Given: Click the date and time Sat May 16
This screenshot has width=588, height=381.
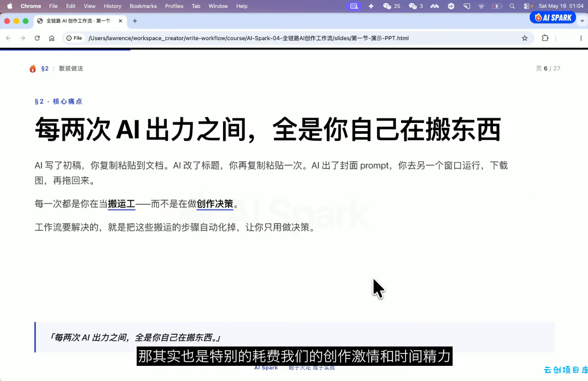Looking at the screenshot, I should [560, 6].
